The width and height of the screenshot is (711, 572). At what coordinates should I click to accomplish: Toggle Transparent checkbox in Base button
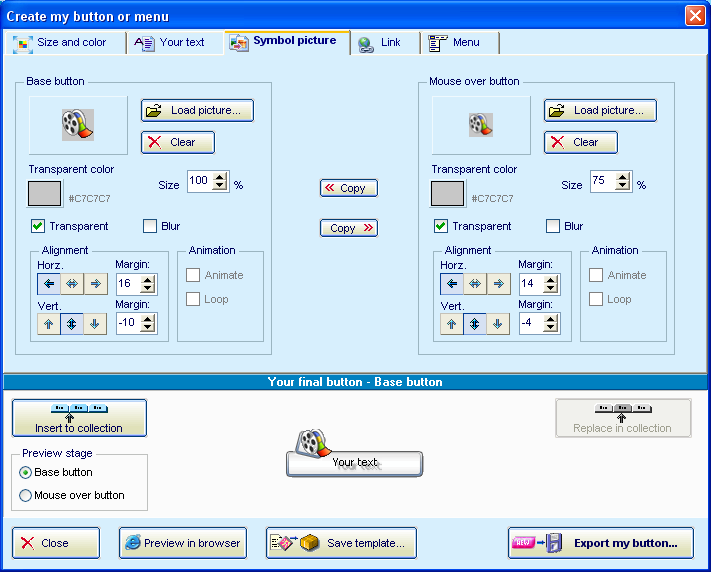[38, 226]
